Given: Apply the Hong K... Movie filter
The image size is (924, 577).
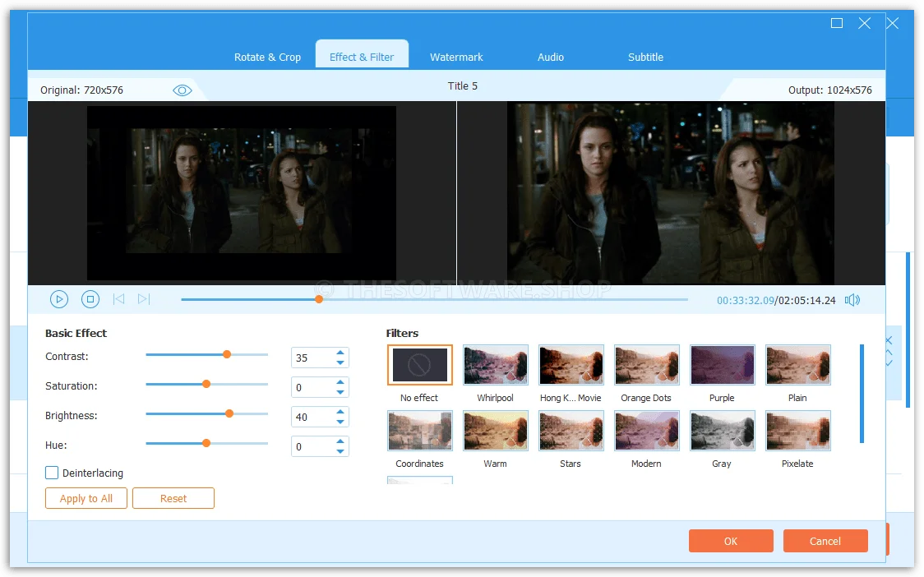Looking at the screenshot, I should coord(571,365).
